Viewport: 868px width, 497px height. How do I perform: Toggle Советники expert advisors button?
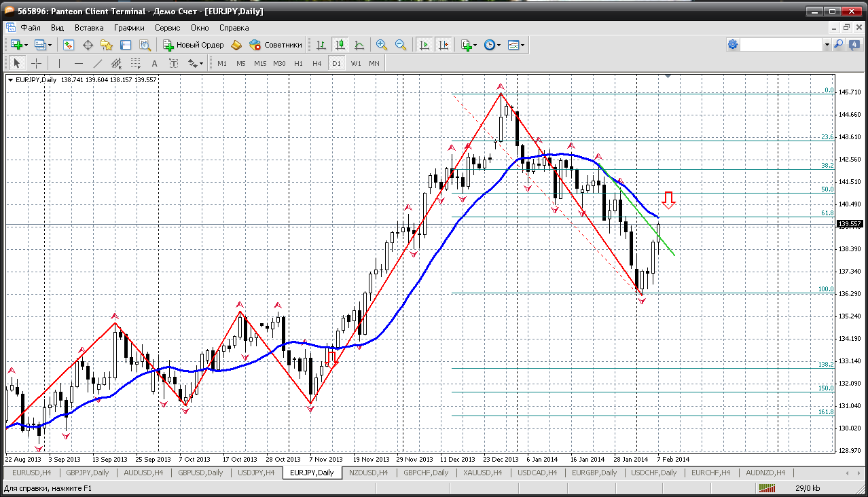pyautogui.click(x=276, y=45)
